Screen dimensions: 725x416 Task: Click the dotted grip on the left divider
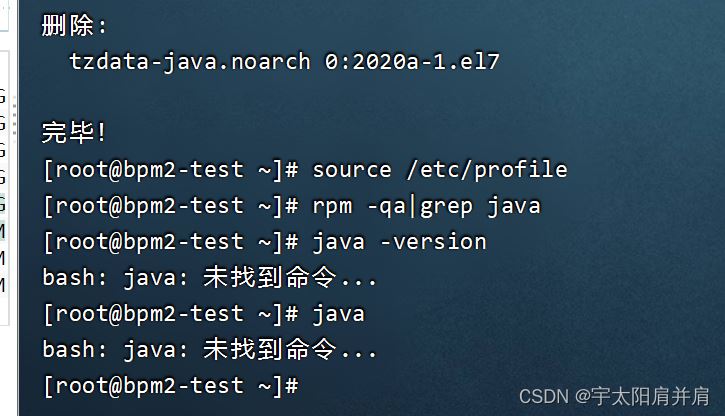pos(14,116)
